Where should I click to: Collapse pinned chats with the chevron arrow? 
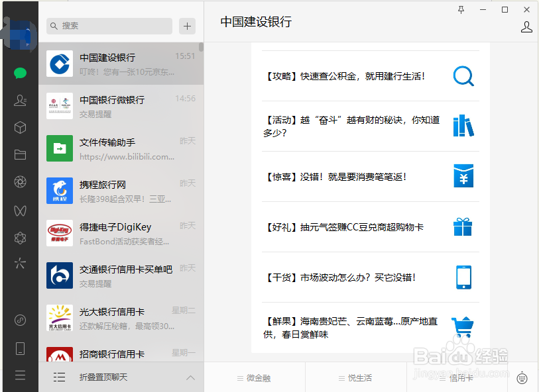pyautogui.click(x=190, y=377)
